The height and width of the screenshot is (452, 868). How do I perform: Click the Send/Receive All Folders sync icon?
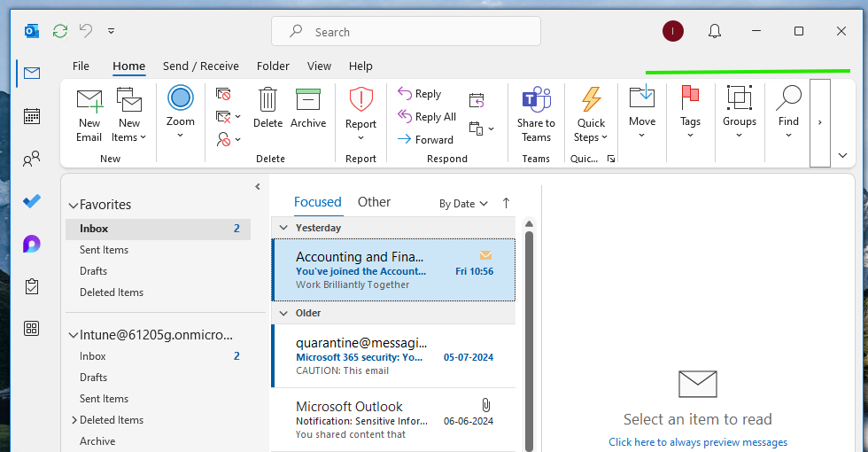tap(60, 31)
